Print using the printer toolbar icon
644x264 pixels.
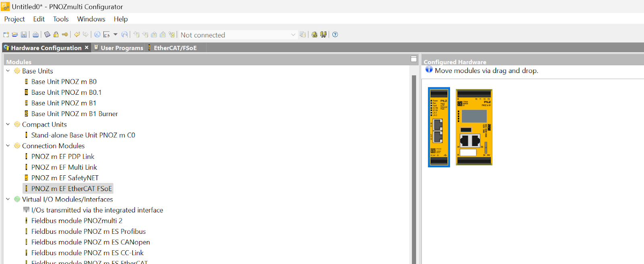click(x=36, y=35)
